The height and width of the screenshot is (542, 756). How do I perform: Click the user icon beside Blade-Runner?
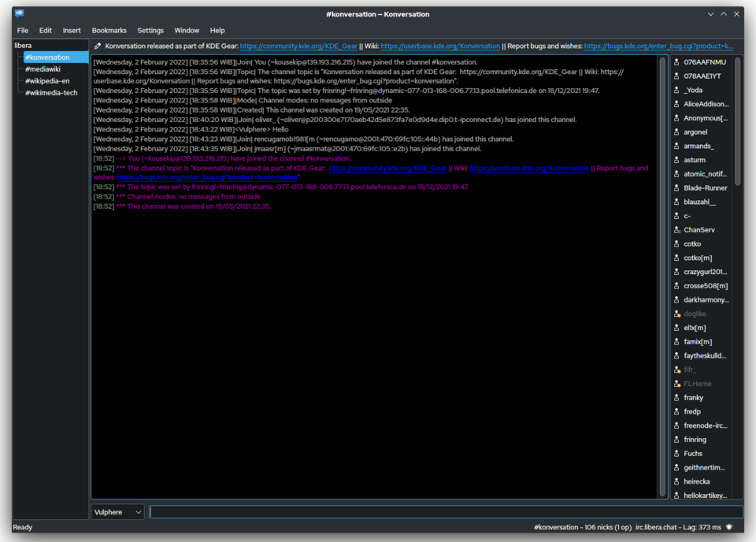point(676,188)
